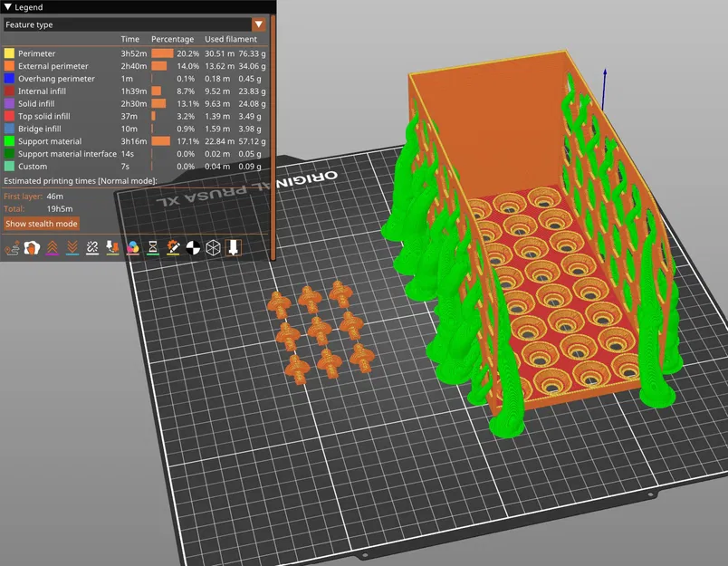The width and height of the screenshot is (728, 566).
Task: Toggle External perimeter feature label
Action: click(x=53, y=66)
